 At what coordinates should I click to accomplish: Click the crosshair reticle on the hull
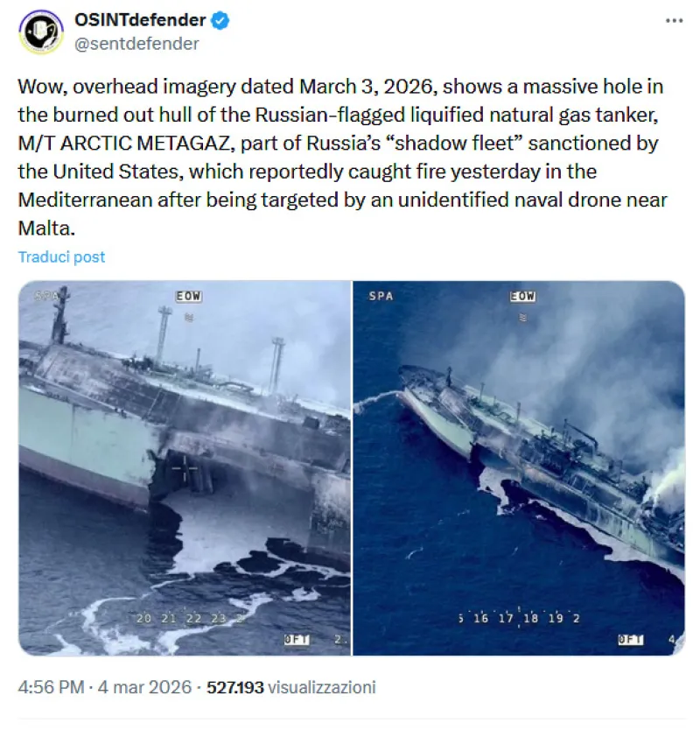tap(188, 470)
